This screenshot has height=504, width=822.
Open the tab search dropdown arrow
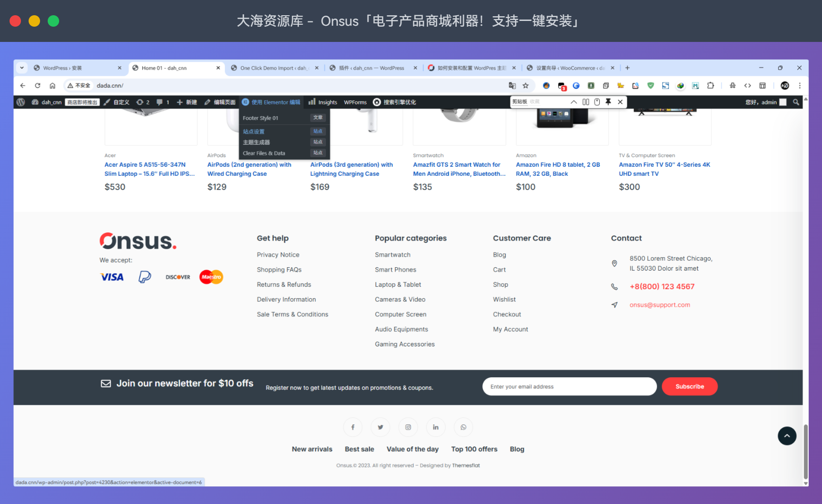click(22, 68)
